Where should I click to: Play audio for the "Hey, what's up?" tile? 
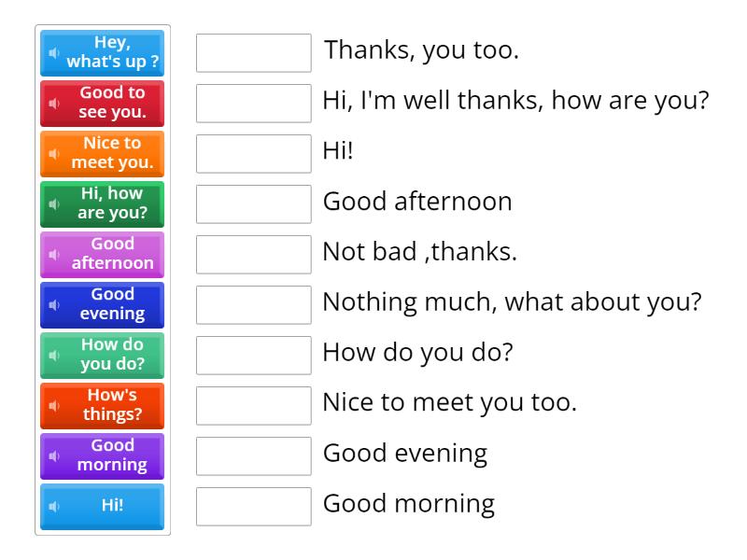pyautogui.click(x=53, y=53)
